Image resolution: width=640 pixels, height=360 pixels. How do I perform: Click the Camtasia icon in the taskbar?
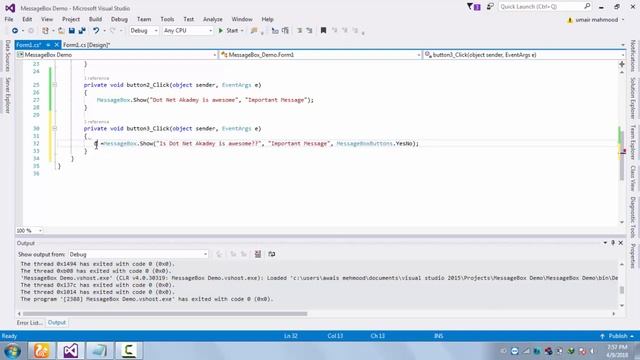(x=129, y=351)
